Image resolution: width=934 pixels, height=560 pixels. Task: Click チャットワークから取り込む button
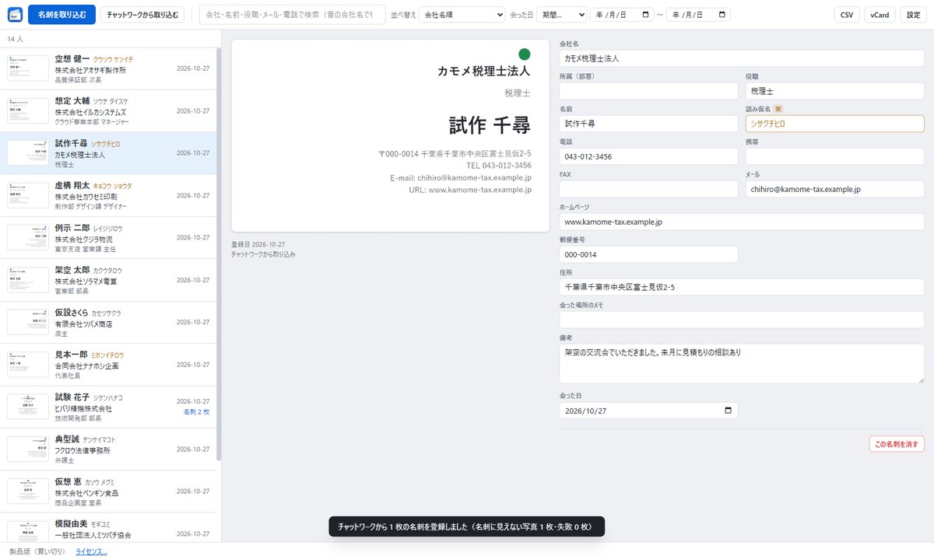[142, 15]
